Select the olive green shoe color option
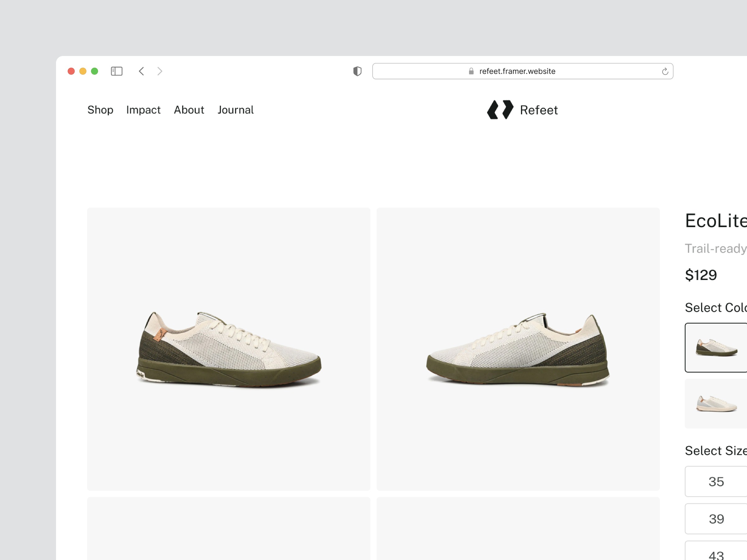Viewport: 747px width, 560px height. (x=716, y=348)
